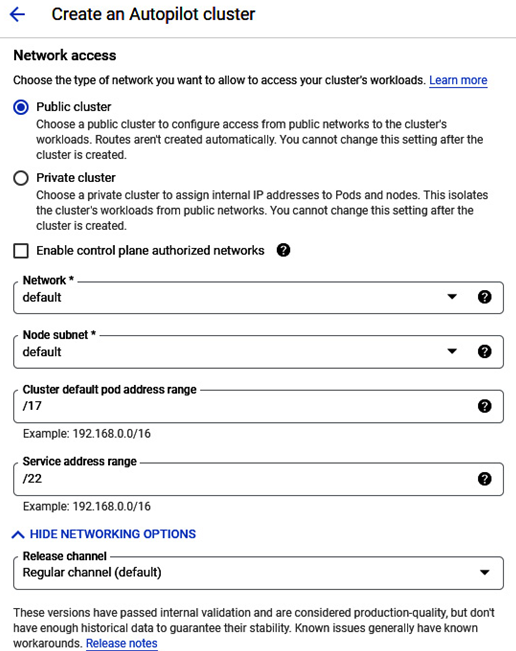Open help for pod address range
Image resolution: width=516 pixels, height=651 pixels.
[x=484, y=406]
